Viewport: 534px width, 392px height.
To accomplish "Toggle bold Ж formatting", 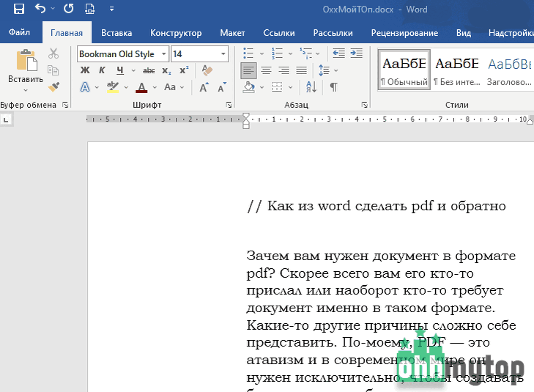I will (x=85, y=70).
